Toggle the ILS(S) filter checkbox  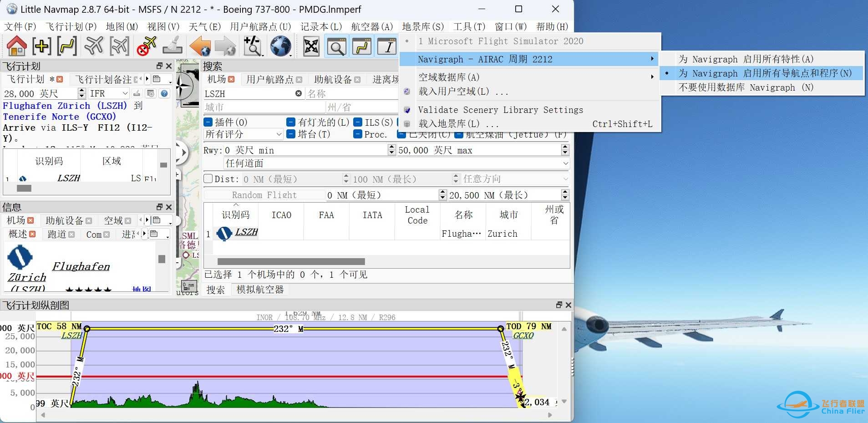pos(358,122)
